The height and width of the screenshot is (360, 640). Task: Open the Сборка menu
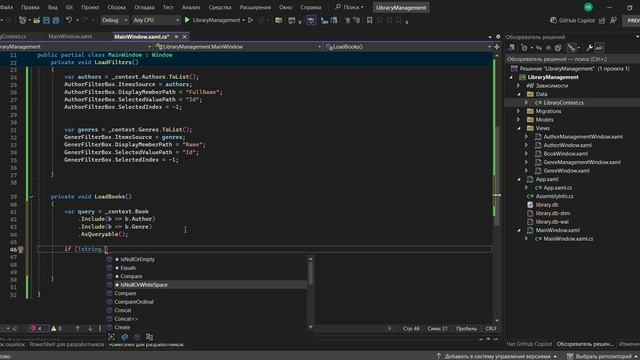(116, 7)
